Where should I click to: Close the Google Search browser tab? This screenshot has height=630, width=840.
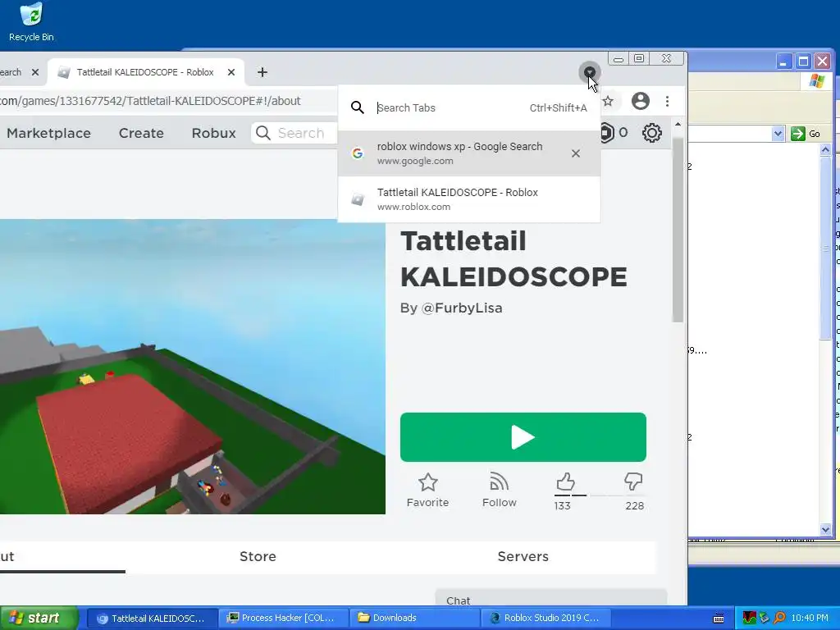(35, 72)
